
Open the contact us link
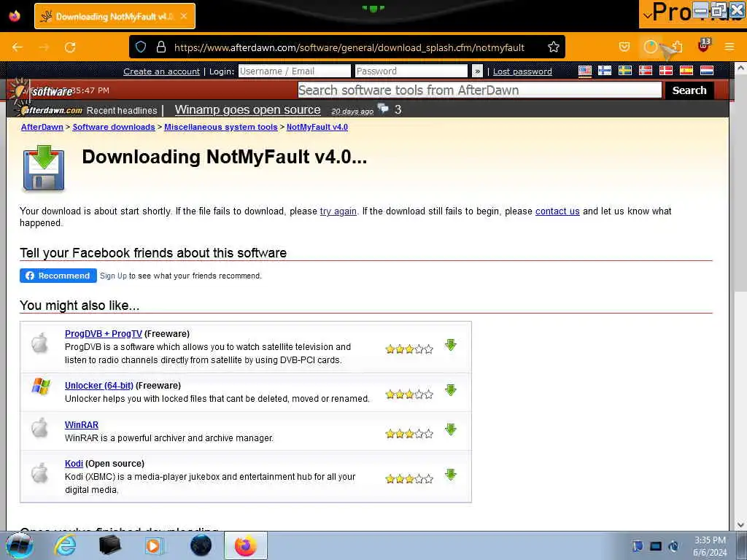pyautogui.click(x=557, y=211)
